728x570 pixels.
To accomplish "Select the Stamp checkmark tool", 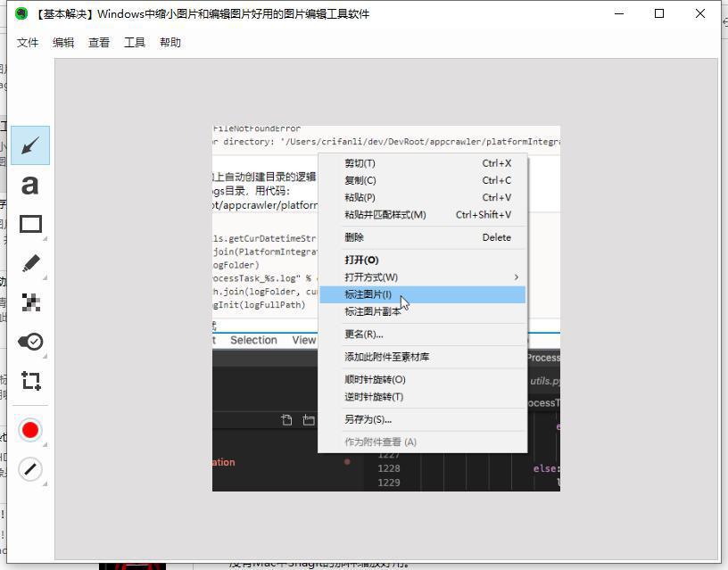I will click(30, 342).
